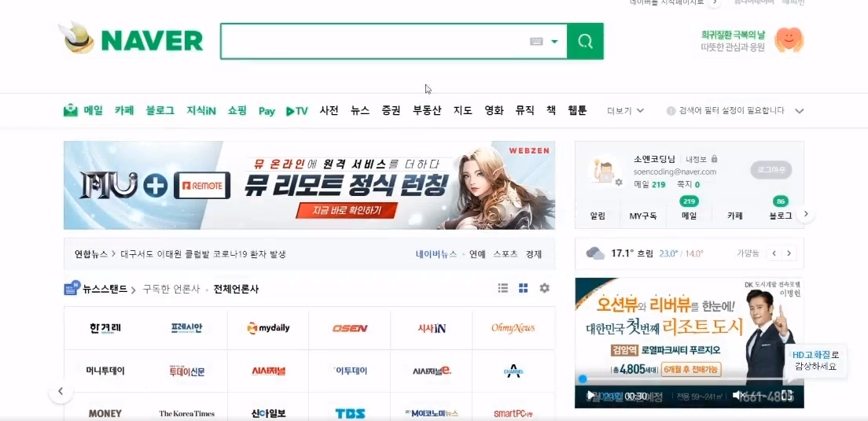868x421 pixels.
Task: Open 내정보 with lock icon
Action: pyautogui.click(x=701, y=158)
